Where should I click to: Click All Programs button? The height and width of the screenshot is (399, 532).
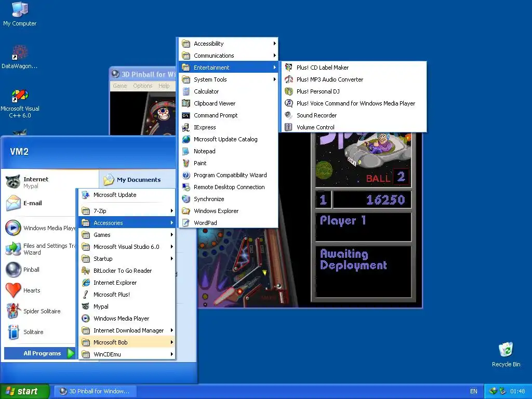pos(39,353)
